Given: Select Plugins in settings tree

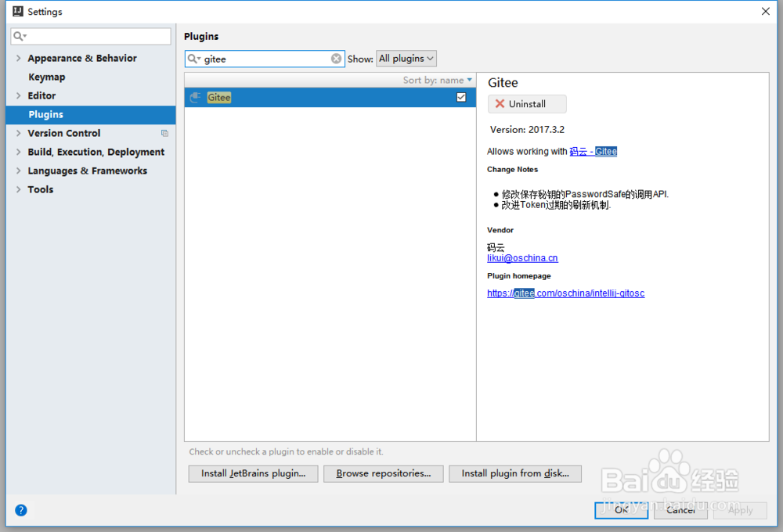Looking at the screenshot, I should pyautogui.click(x=91, y=115).
